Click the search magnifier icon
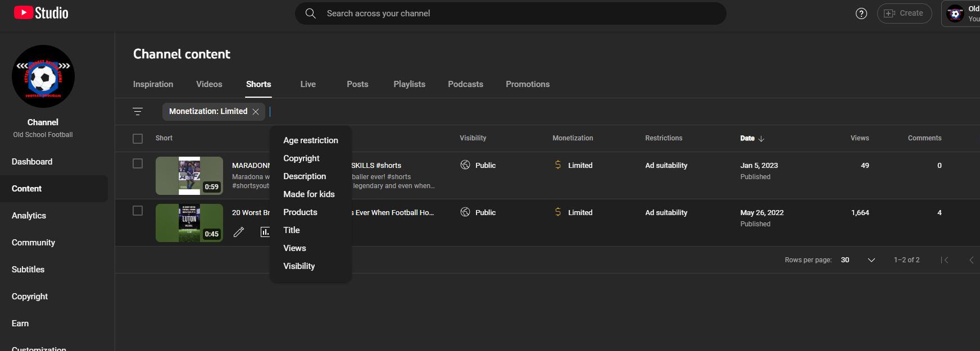Viewport: 980px width, 351px height. pyautogui.click(x=310, y=13)
